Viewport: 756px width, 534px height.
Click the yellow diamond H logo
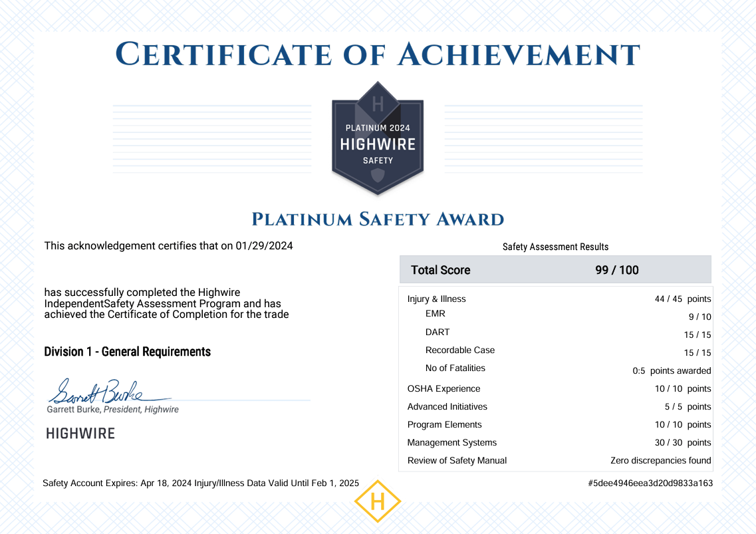(378, 501)
